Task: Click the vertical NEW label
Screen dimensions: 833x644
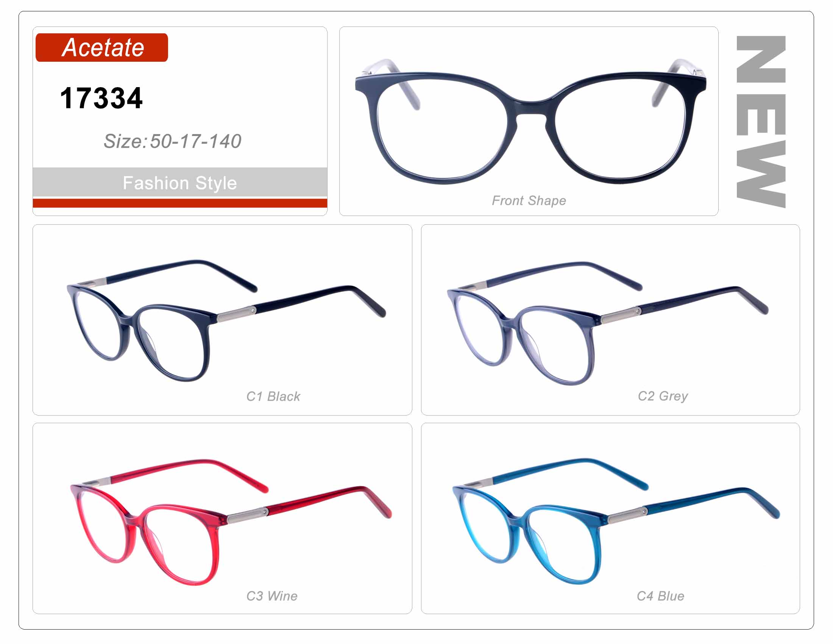Action: pyautogui.click(x=761, y=122)
